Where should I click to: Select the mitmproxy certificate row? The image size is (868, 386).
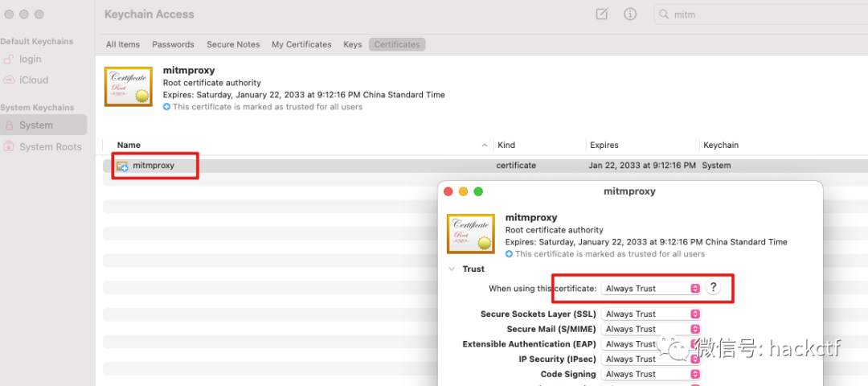485,165
